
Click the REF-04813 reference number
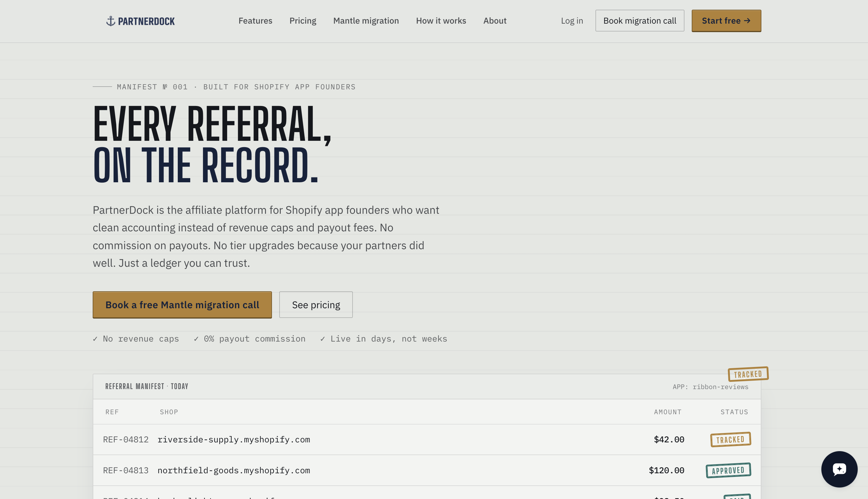coord(125,471)
